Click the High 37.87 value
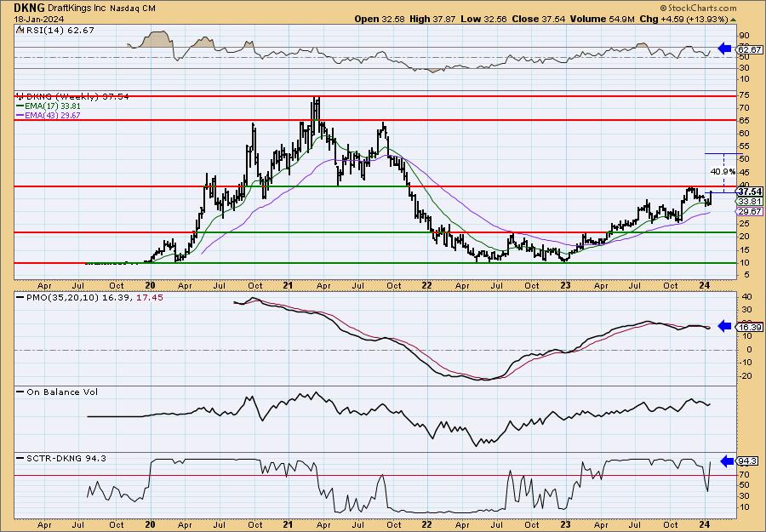 432,20
